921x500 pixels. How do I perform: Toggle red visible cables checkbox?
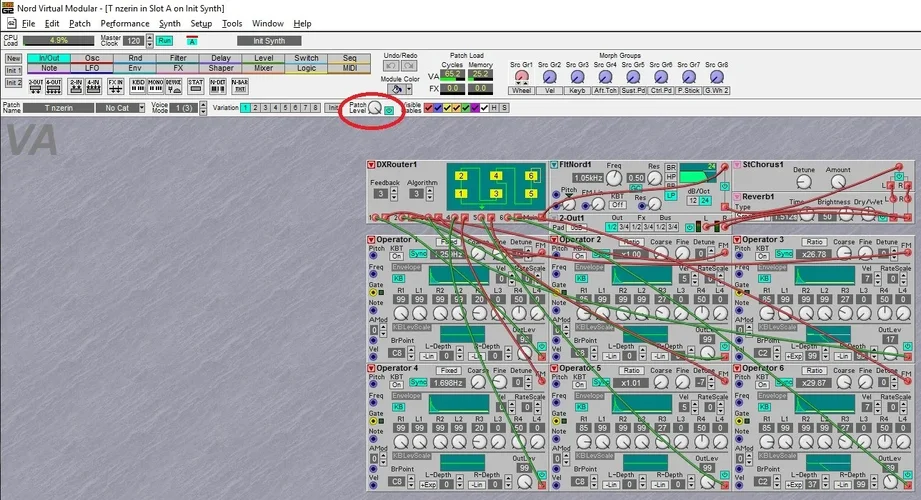click(x=429, y=108)
